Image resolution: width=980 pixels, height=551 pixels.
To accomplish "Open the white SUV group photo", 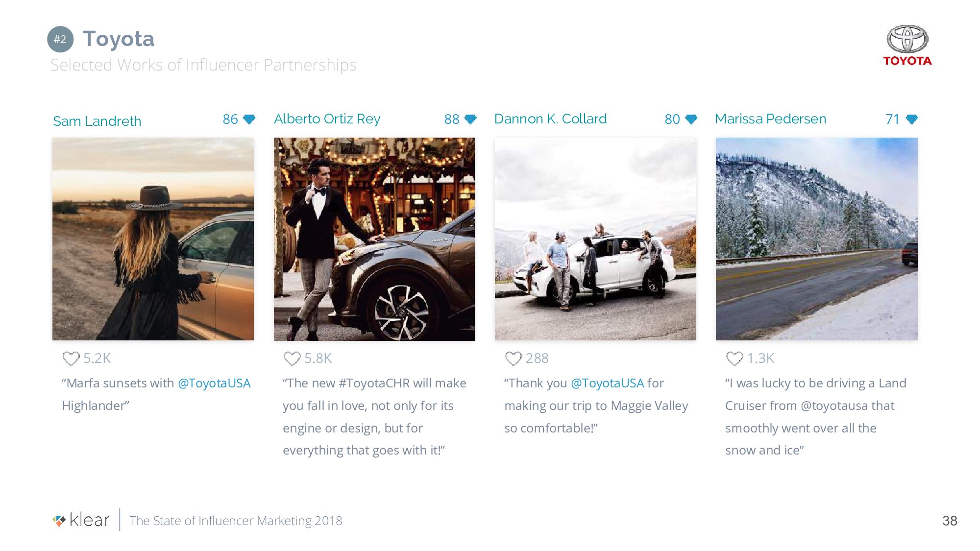I will pos(595,239).
